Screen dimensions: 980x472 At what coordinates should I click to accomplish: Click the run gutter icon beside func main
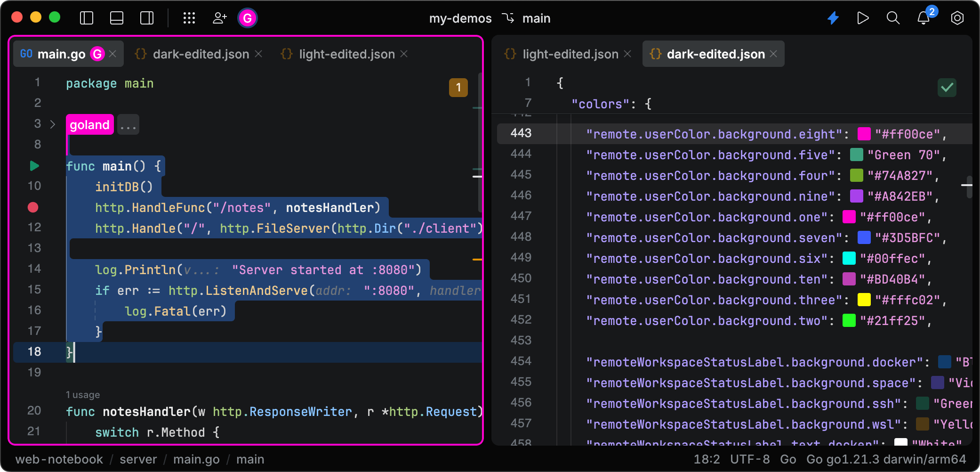[x=34, y=166]
